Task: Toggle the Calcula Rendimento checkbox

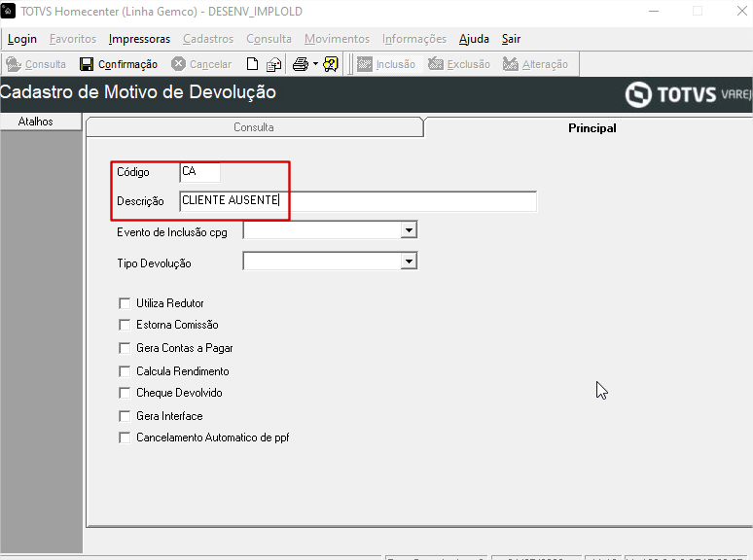Action: 125,371
